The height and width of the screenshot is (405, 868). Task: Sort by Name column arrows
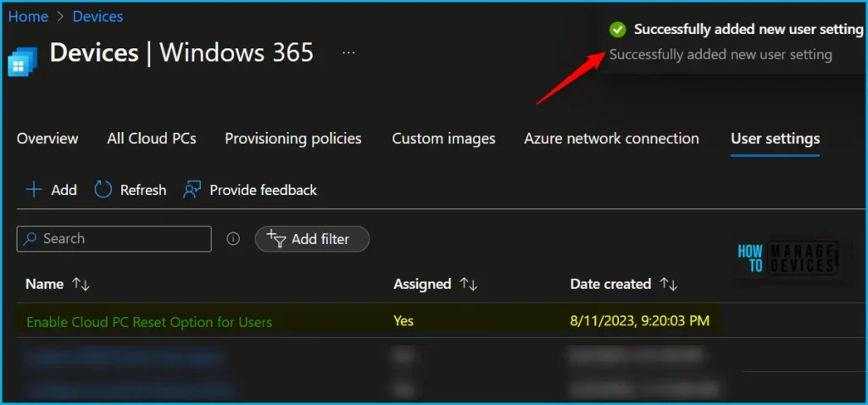[81, 284]
